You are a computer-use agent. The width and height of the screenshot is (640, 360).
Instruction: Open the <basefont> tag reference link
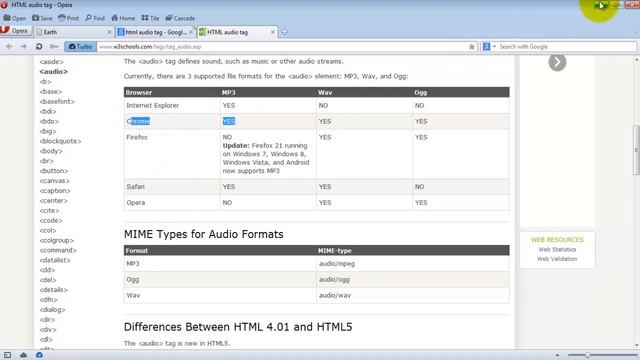point(57,101)
